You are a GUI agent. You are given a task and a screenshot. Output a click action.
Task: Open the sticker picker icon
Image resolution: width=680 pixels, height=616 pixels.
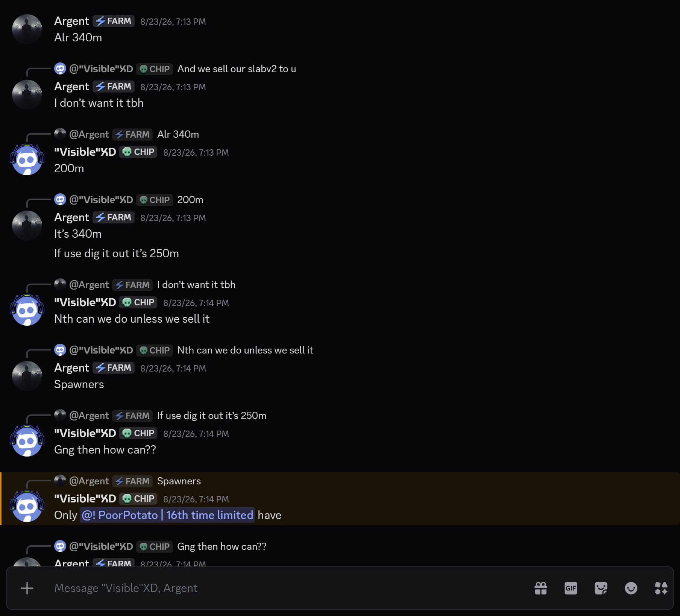pyautogui.click(x=601, y=588)
